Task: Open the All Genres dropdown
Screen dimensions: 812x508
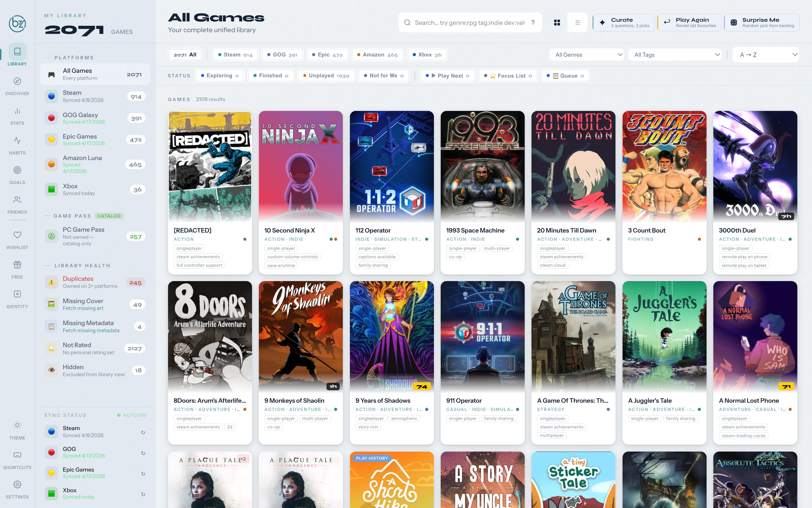Action: pyautogui.click(x=586, y=55)
